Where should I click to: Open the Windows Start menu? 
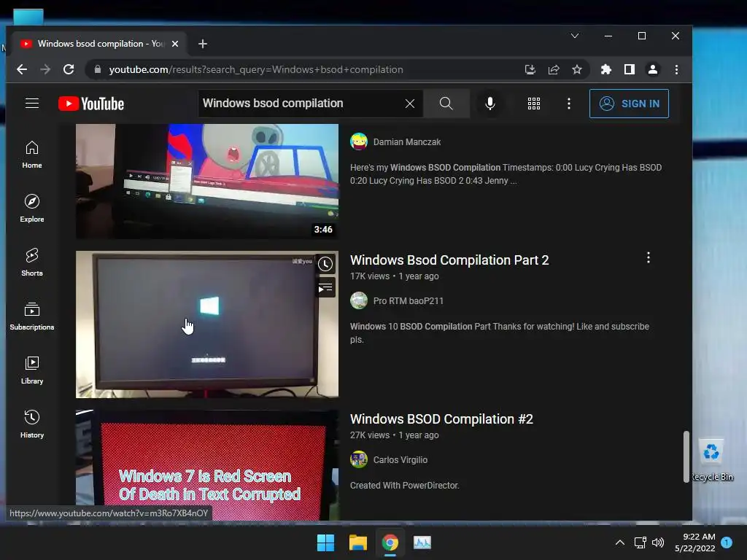tap(326, 542)
